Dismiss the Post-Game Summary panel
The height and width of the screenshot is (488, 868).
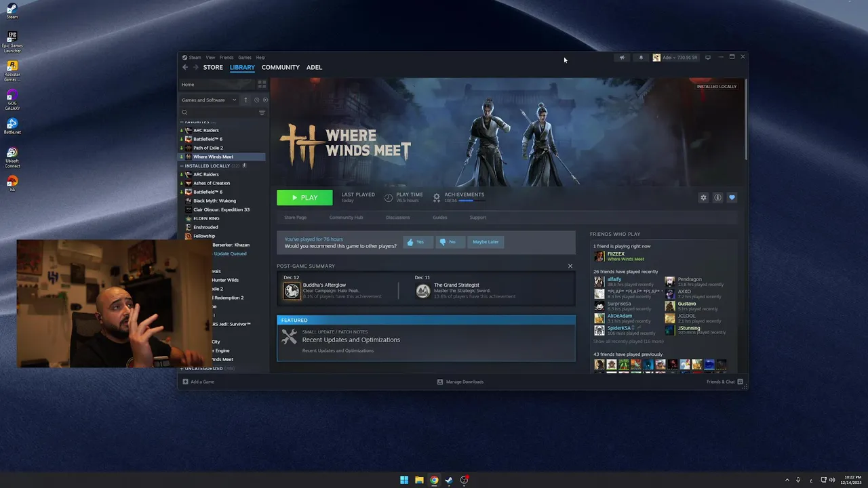coord(570,266)
